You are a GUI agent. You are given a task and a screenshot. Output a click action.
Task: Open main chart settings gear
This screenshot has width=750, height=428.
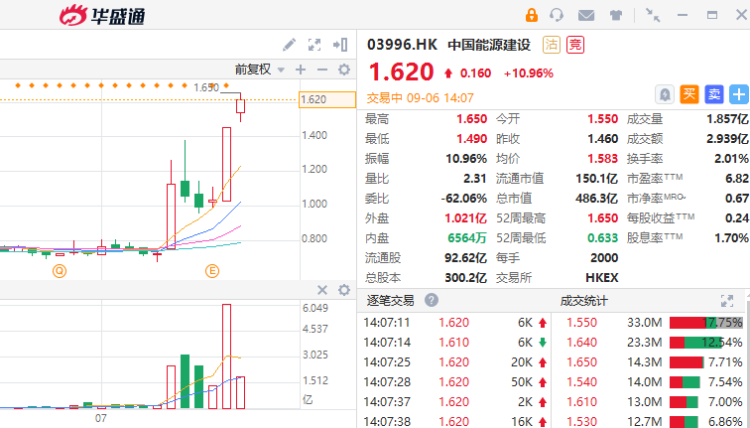pos(344,70)
